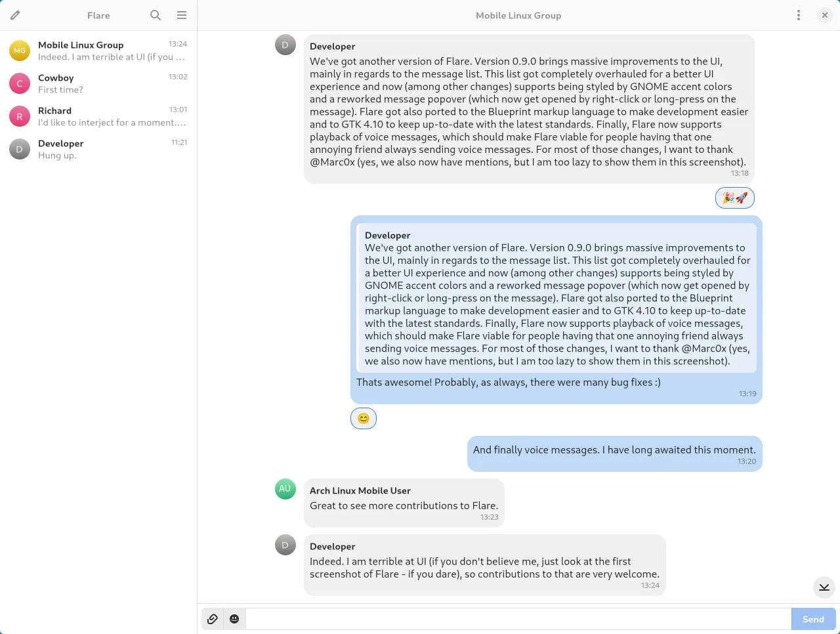The image size is (840, 634).
Task: Click into the message text field
Action: [x=518, y=619]
